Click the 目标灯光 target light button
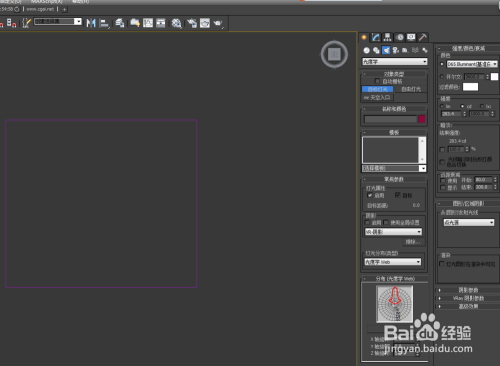The height and width of the screenshot is (366, 500). click(x=378, y=89)
